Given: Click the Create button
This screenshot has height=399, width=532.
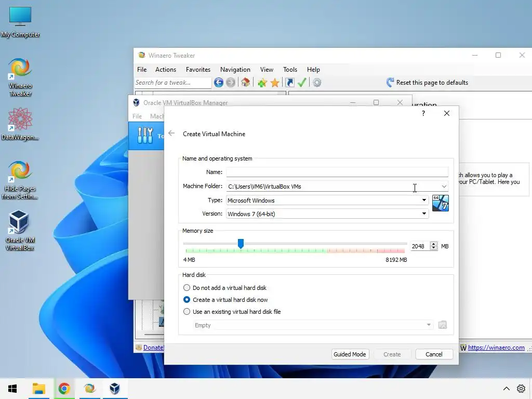Looking at the screenshot, I should click(392, 354).
